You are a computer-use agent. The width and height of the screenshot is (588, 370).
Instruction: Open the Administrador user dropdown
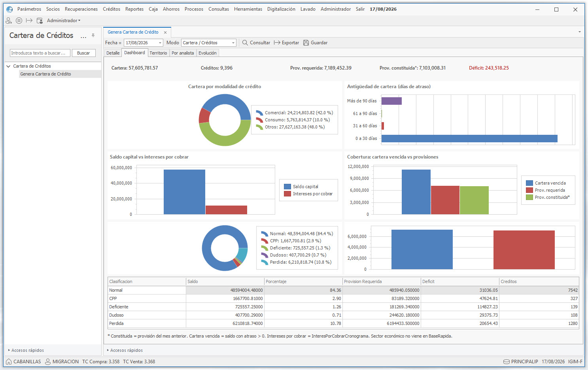64,21
